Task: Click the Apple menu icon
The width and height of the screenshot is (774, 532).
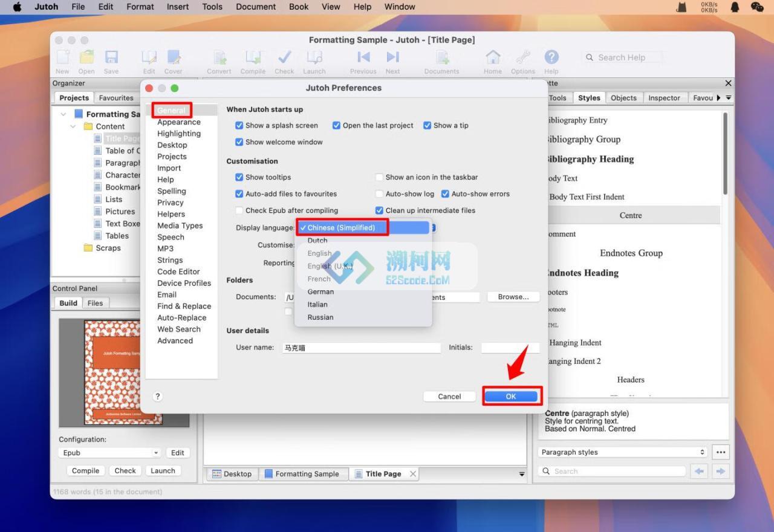Action: (18, 7)
